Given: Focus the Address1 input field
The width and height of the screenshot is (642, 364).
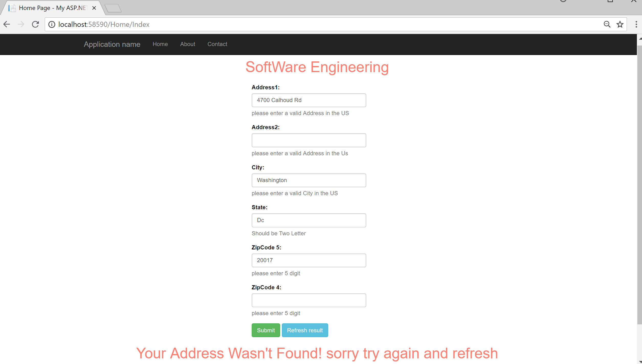Looking at the screenshot, I should pyautogui.click(x=309, y=100).
